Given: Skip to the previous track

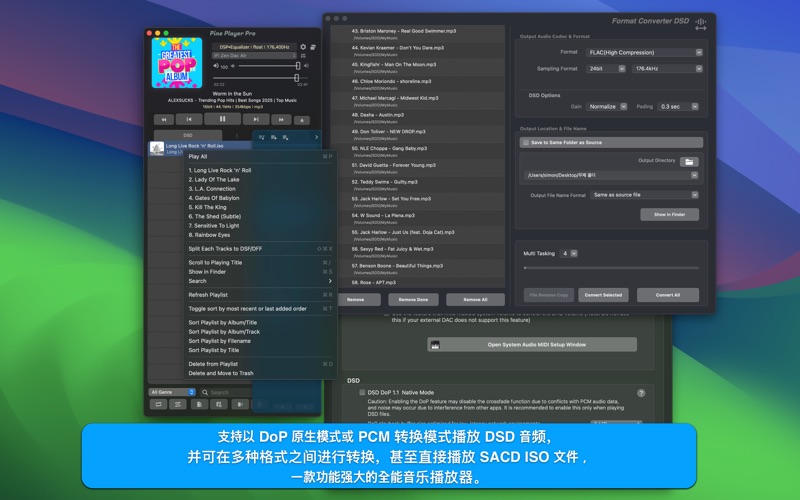Looking at the screenshot, I should pyautogui.click(x=189, y=119).
